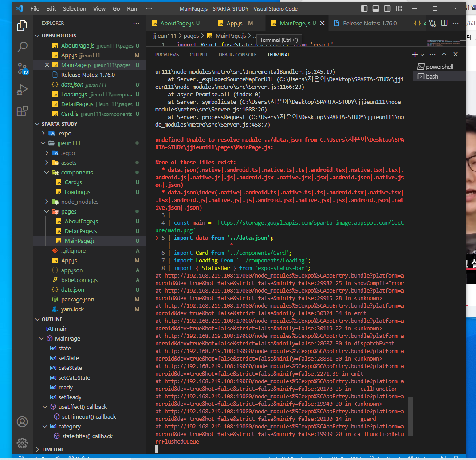
Task: Close the terminal panel
Action: [x=455, y=54]
